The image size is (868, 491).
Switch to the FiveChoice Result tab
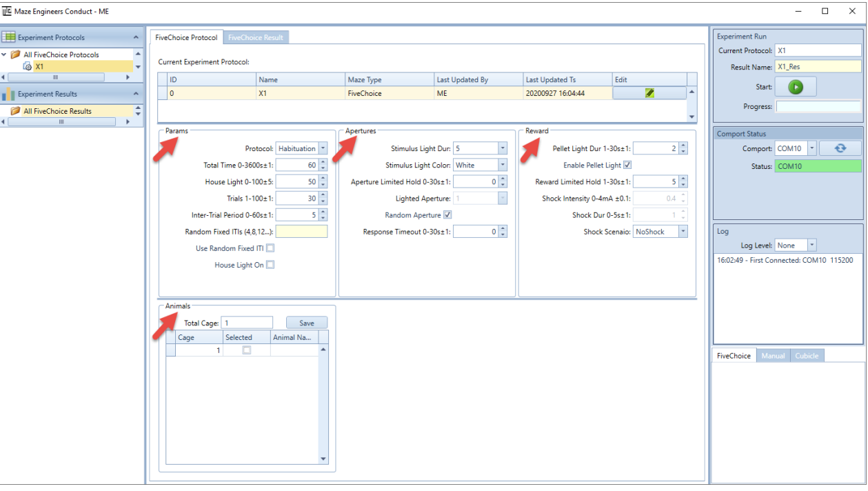(256, 37)
